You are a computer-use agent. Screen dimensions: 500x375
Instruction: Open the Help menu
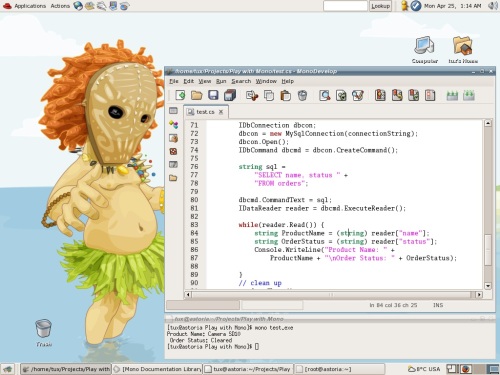[x=287, y=81]
